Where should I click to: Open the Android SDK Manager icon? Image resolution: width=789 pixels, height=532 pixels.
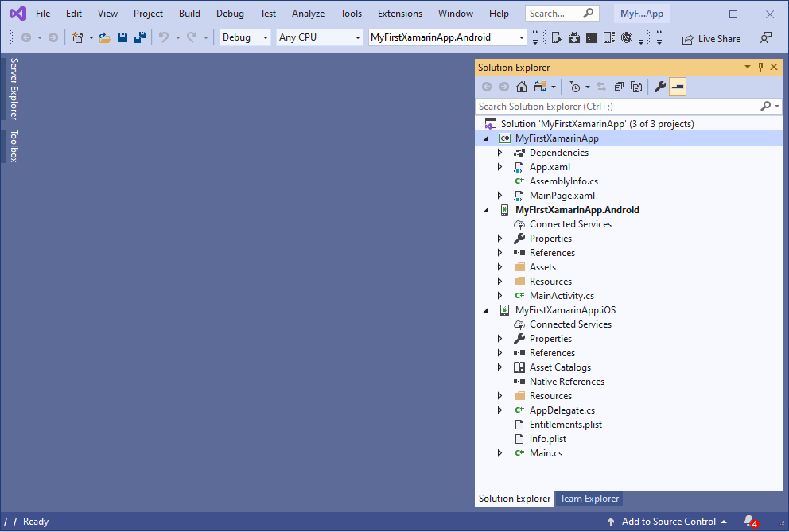[x=574, y=37]
